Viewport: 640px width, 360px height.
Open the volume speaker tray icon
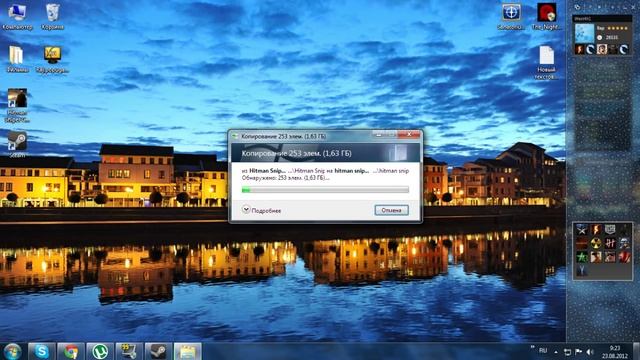pyautogui.click(x=590, y=351)
